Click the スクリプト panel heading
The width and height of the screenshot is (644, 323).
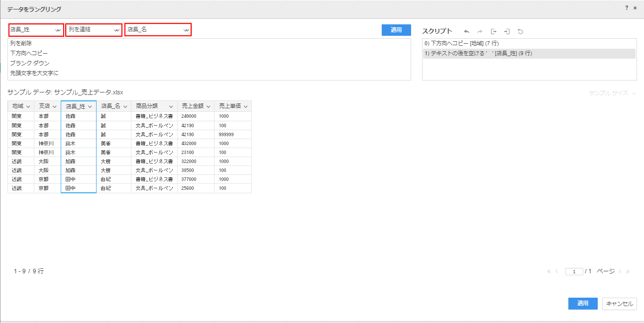coord(437,31)
